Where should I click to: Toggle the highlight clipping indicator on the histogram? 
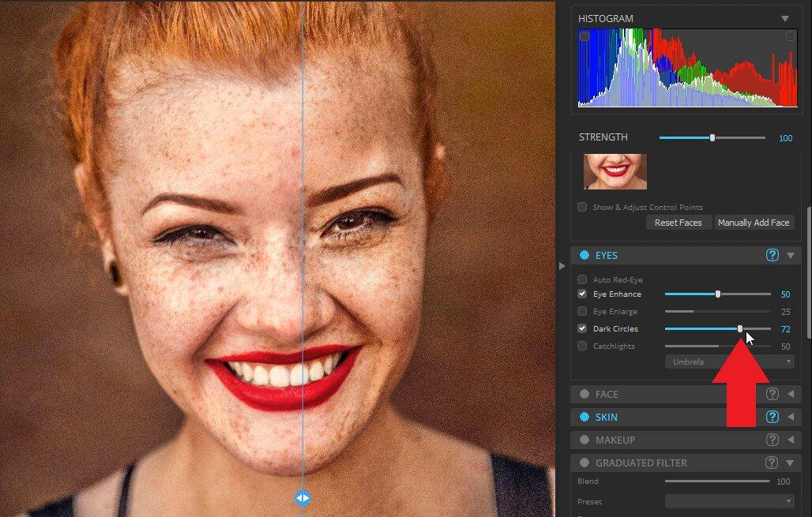[789, 36]
